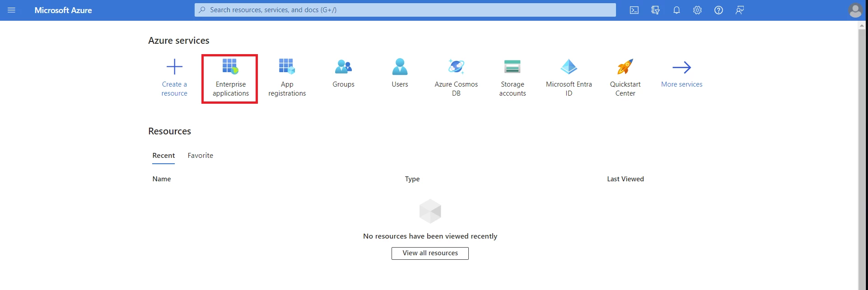Click the Type column header
Screen dimensions: 868x290
tap(412, 179)
